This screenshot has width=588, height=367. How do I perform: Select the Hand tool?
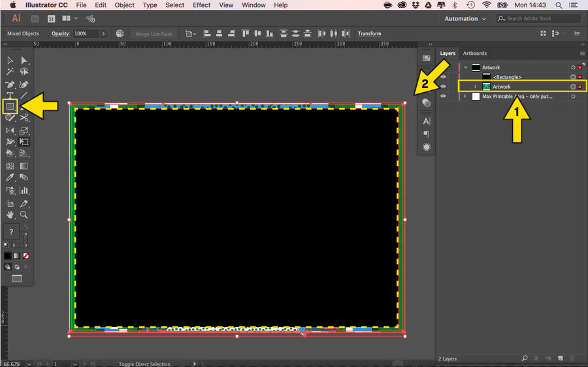pyautogui.click(x=10, y=215)
